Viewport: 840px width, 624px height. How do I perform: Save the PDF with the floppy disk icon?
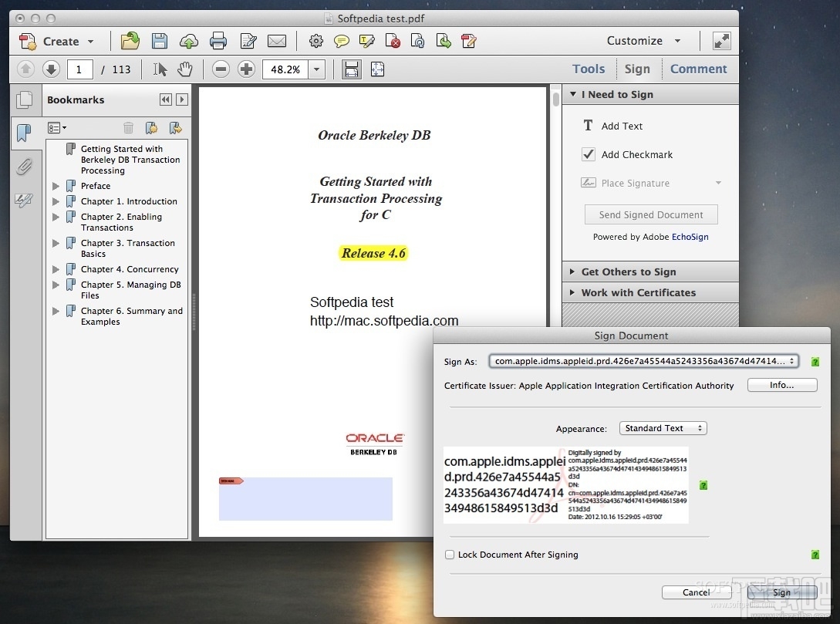(159, 41)
